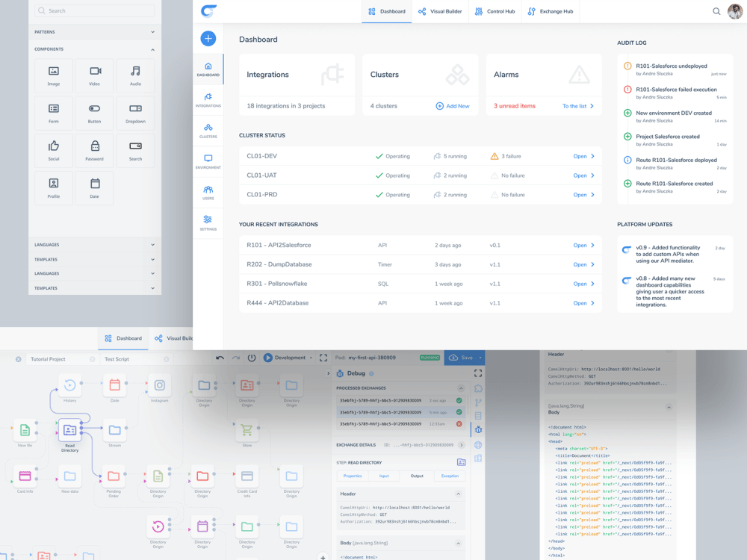
Task: Click the git-branch icon in the debug side strip
Action: coord(478,402)
